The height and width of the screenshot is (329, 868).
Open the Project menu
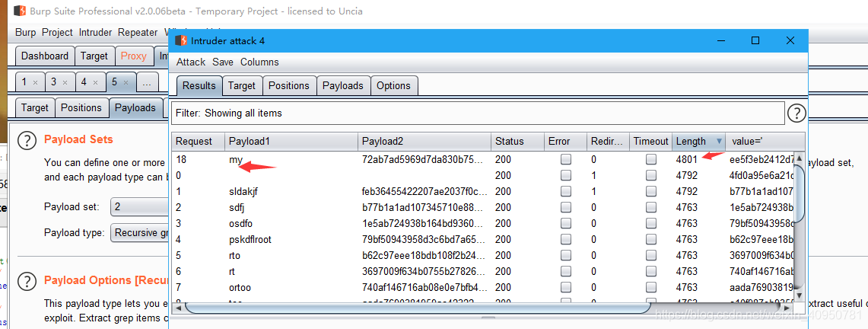pos(57,33)
